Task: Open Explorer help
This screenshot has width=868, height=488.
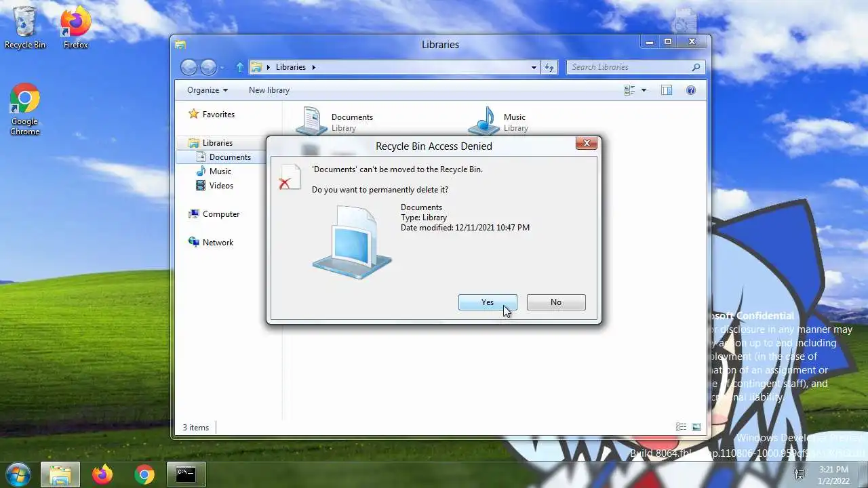Action: (691, 90)
